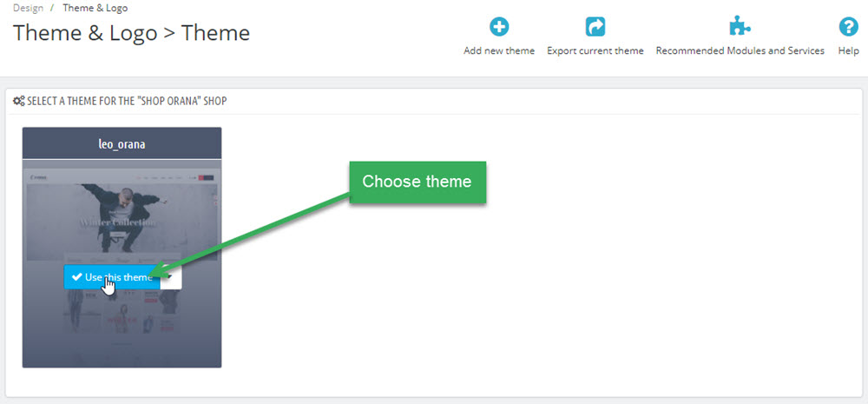
Task: Click the Theme & Logo > Theme heading
Action: click(x=131, y=33)
